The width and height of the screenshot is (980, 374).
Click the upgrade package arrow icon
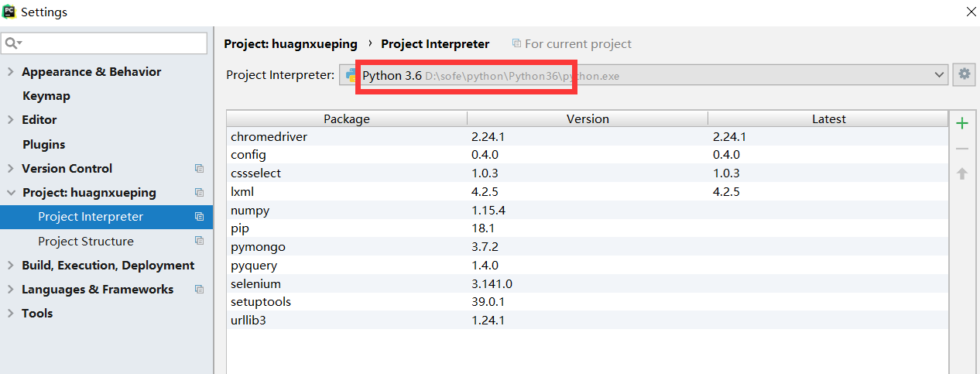(962, 173)
